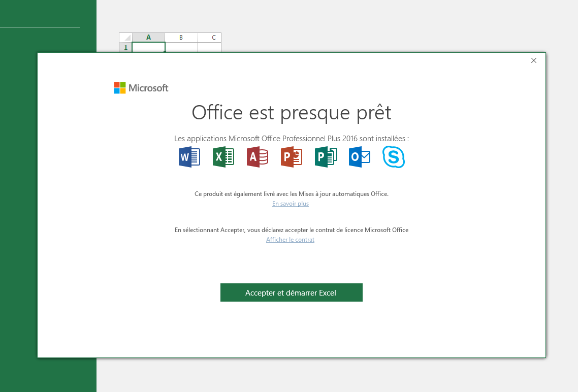Click "Accepter et démarrer Excel" button
578x392 pixels.
[291, 292]
